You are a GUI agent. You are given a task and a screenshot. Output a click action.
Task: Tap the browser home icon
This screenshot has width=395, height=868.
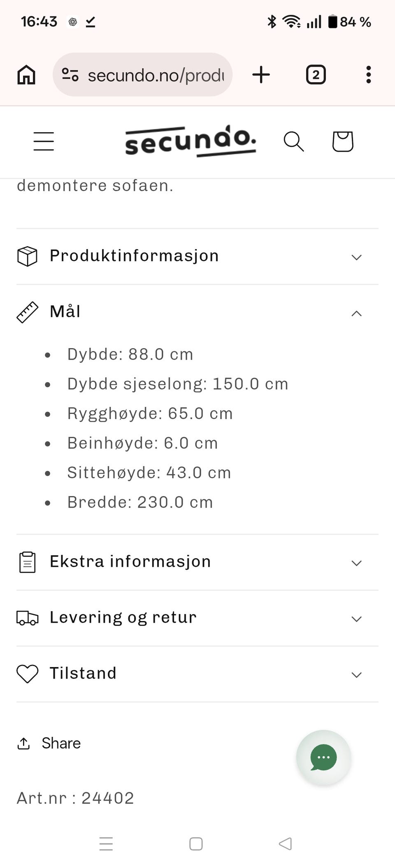tap(26, 75)
